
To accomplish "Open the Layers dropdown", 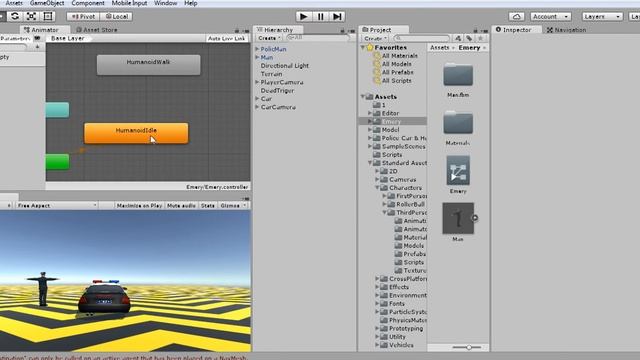I will pyautogui.click(x=602, y=16).
